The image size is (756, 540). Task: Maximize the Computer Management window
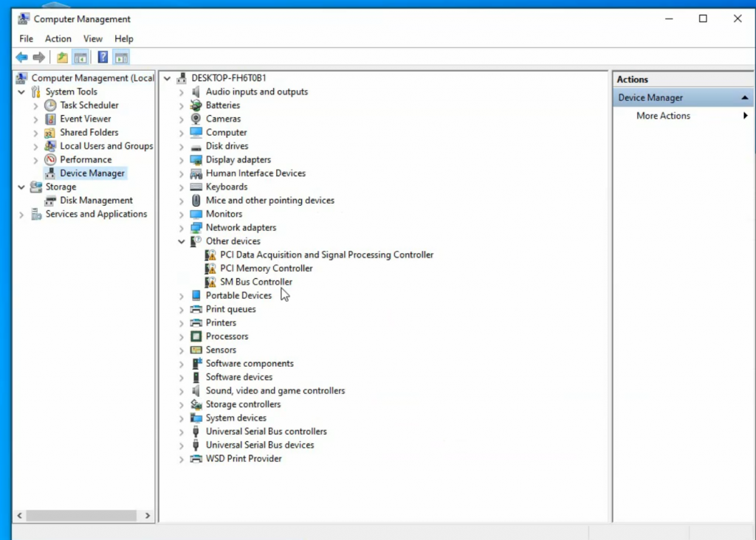(x=703, y=18)
